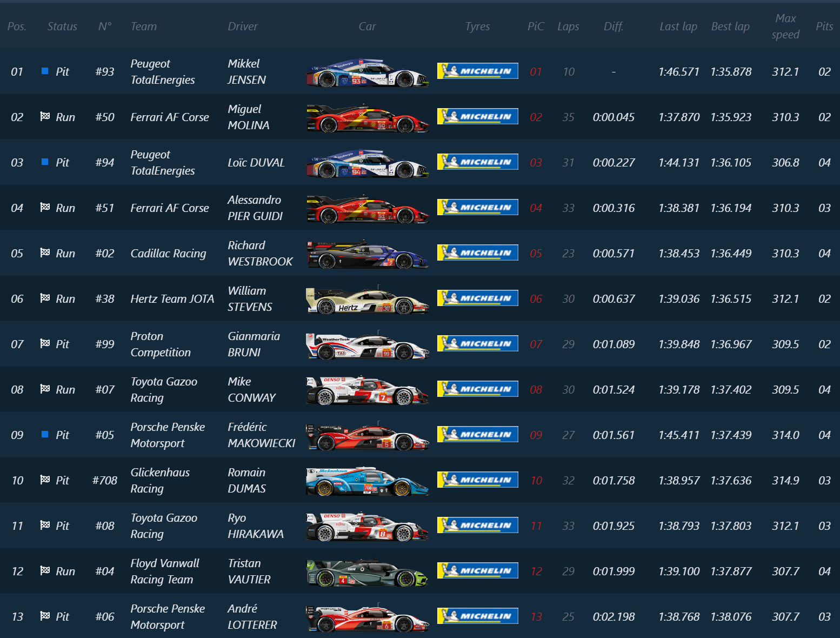This screenshot has width=840, height=638.
Task: Sort by the PiC column header
Action: point(536,26)
